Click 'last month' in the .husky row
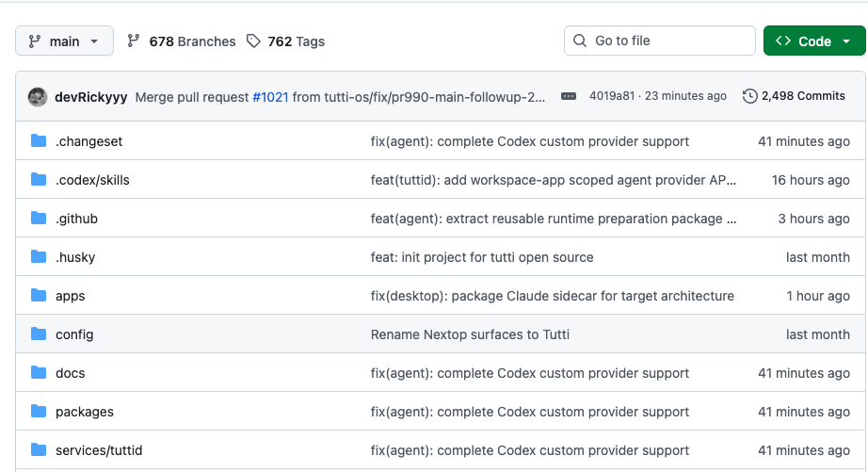The width and height of the screenshot is (868, 472). coord(817,257)
